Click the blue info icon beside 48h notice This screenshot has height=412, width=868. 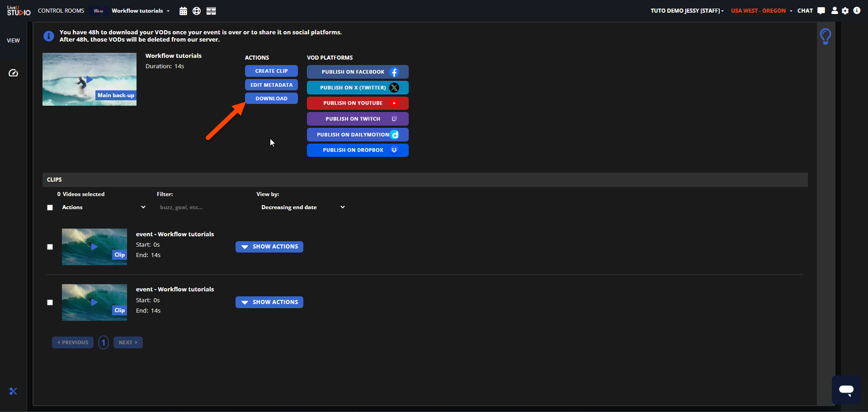point(49,36)
